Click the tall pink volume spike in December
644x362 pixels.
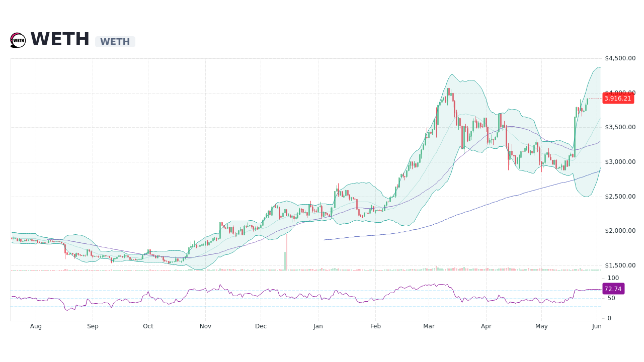tap(286, 252)
